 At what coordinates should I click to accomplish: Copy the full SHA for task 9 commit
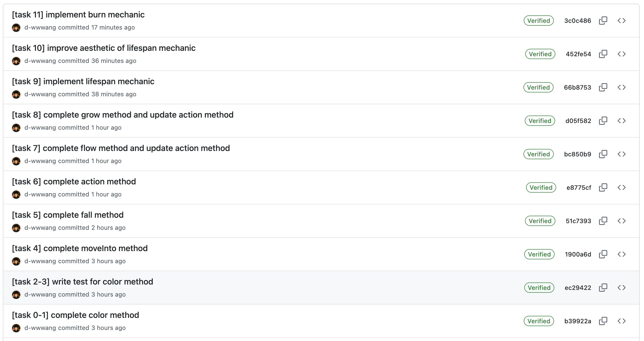603,87
